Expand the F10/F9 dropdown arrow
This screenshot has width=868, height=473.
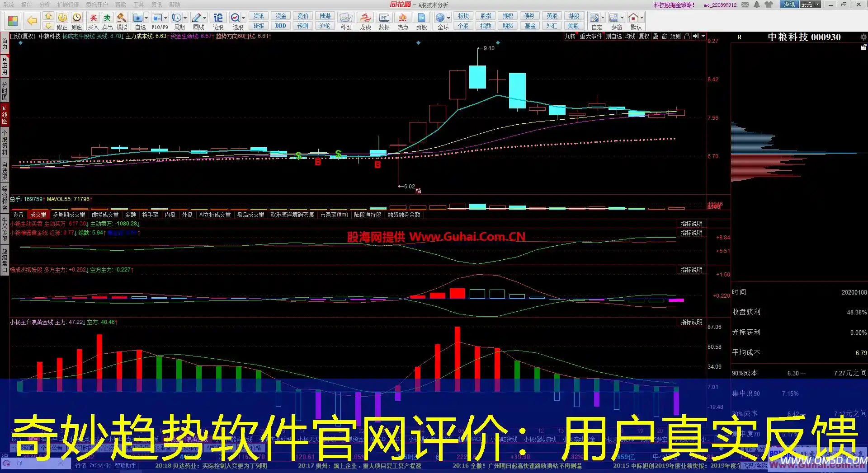coord(166,18)
